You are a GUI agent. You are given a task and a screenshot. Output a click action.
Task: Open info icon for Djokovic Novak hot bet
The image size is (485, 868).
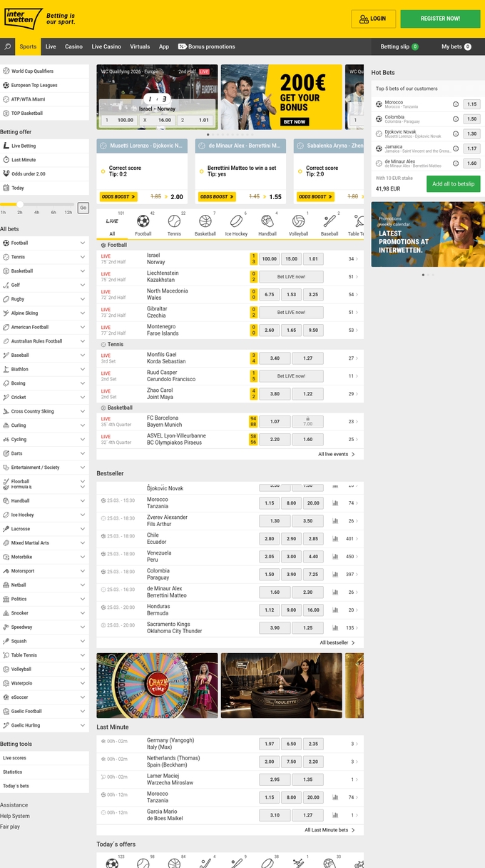point(456,133)
